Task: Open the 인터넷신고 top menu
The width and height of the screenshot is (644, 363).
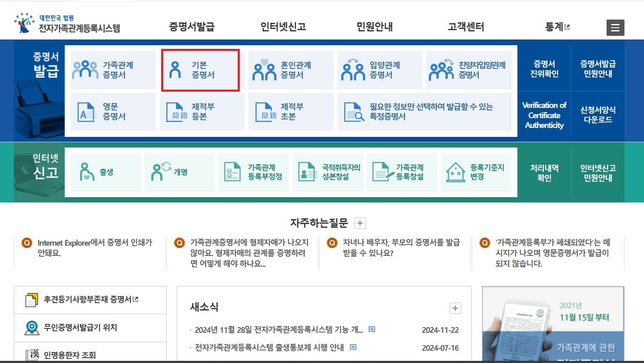Action: [x=283, y=27]
